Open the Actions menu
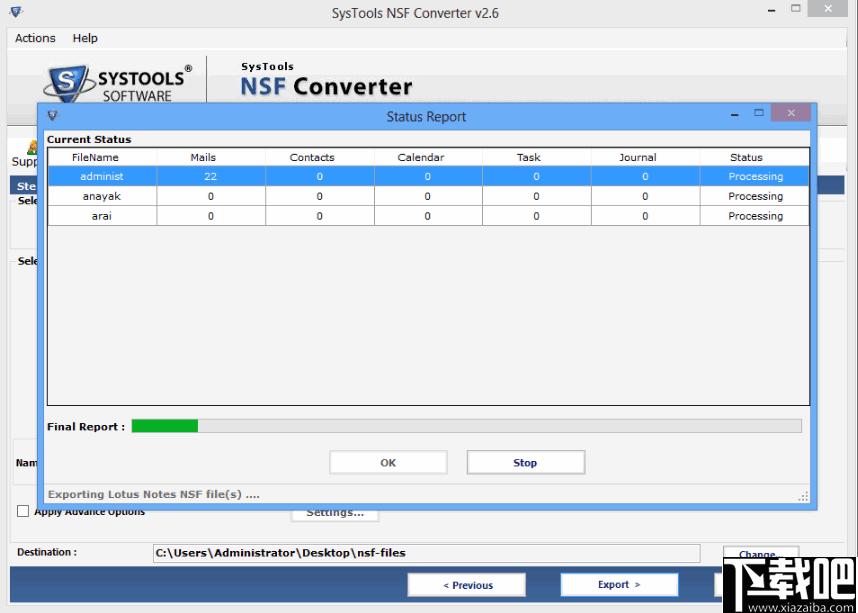This screenshot has width=858, height=613. (x=35, y=38)
